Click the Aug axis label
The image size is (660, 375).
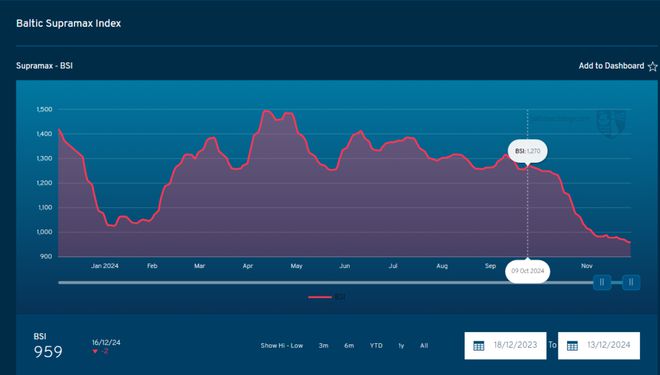442,266
